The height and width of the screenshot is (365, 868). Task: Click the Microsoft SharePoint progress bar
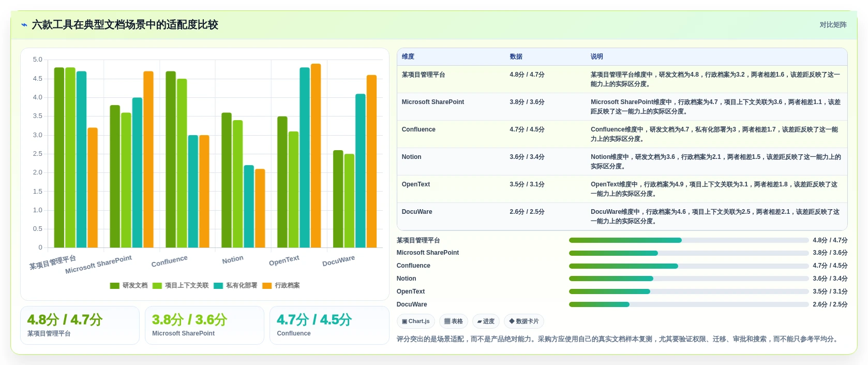(x=689, y=253)
